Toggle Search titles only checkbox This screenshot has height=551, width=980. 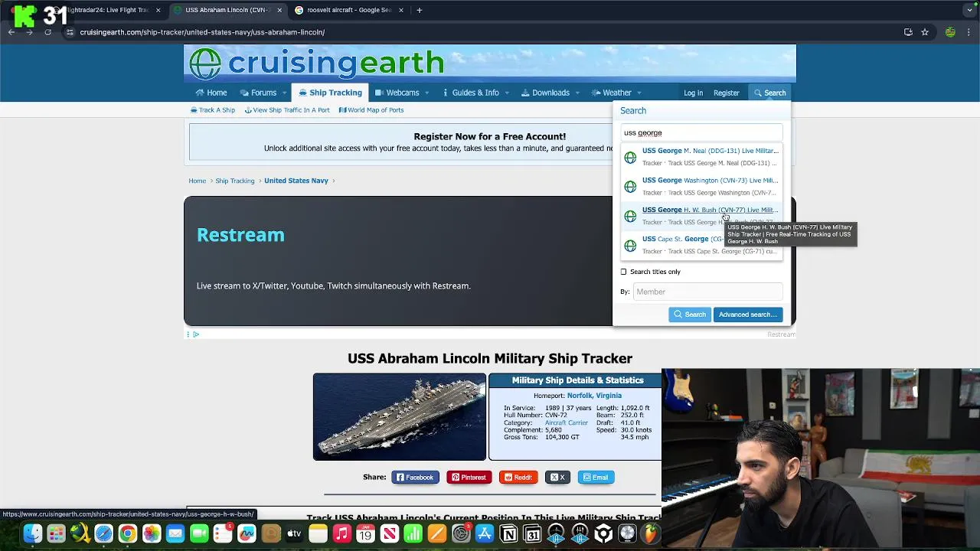(x=623, y=272)
